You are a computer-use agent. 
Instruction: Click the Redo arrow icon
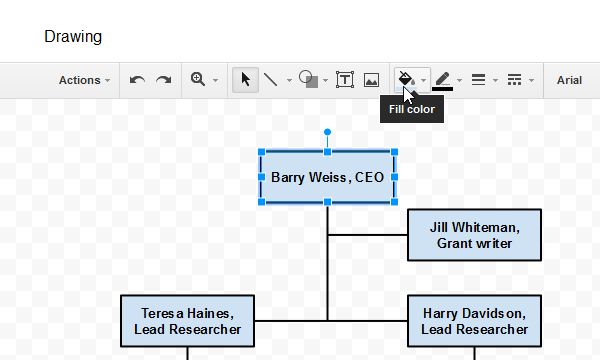pos(164,80)
